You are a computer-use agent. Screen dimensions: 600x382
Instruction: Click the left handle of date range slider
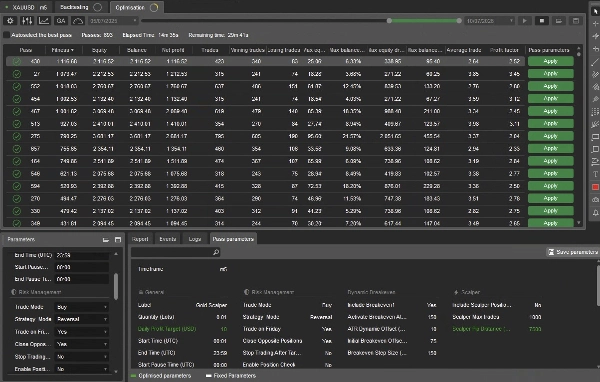click(389, 21)
